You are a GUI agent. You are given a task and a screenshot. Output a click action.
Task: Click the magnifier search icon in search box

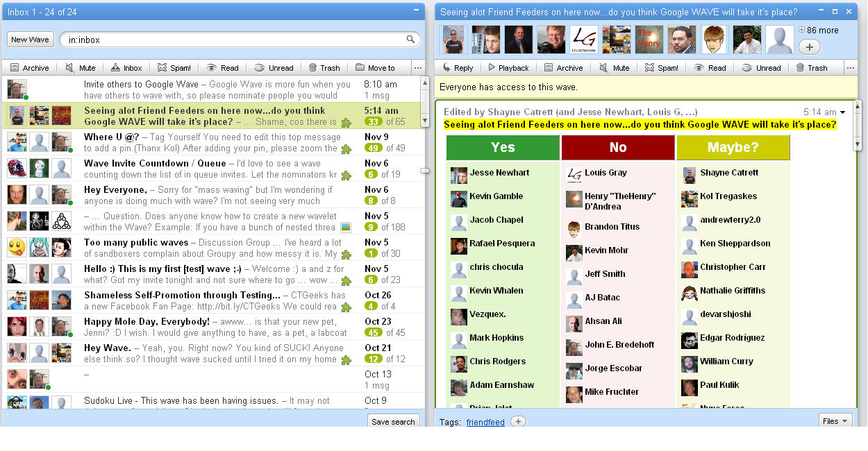(412, 40)
